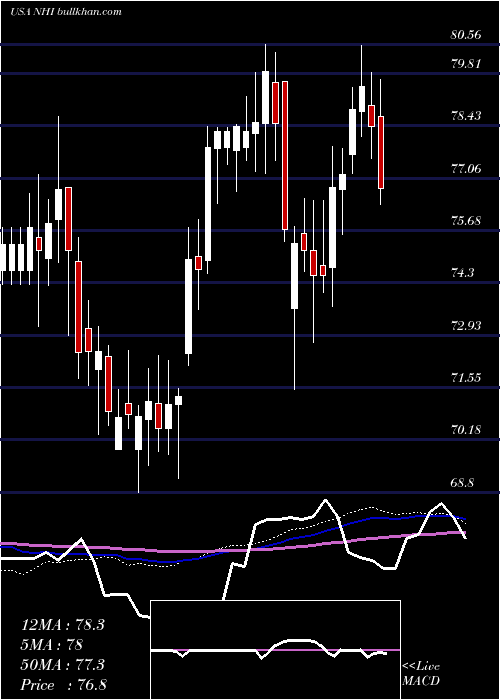
Task: Select the 70.18 price axis label
Action: coord(466,430)
